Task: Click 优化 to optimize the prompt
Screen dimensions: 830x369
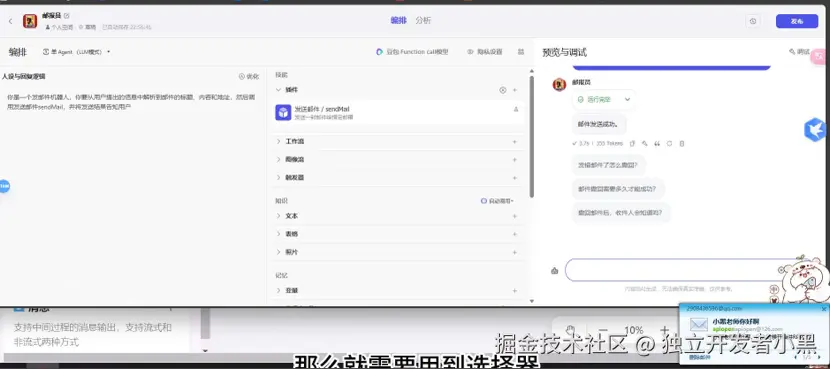Action: [249, 76]
